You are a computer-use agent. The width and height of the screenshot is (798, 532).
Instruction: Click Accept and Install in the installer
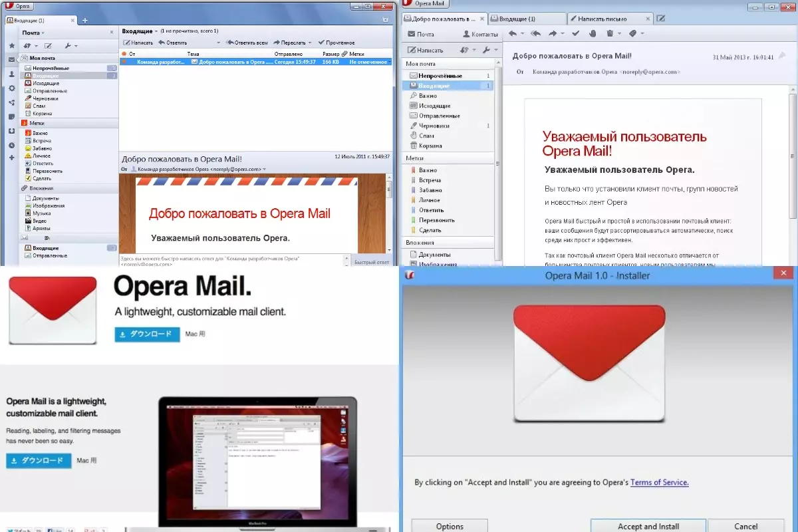647,526
